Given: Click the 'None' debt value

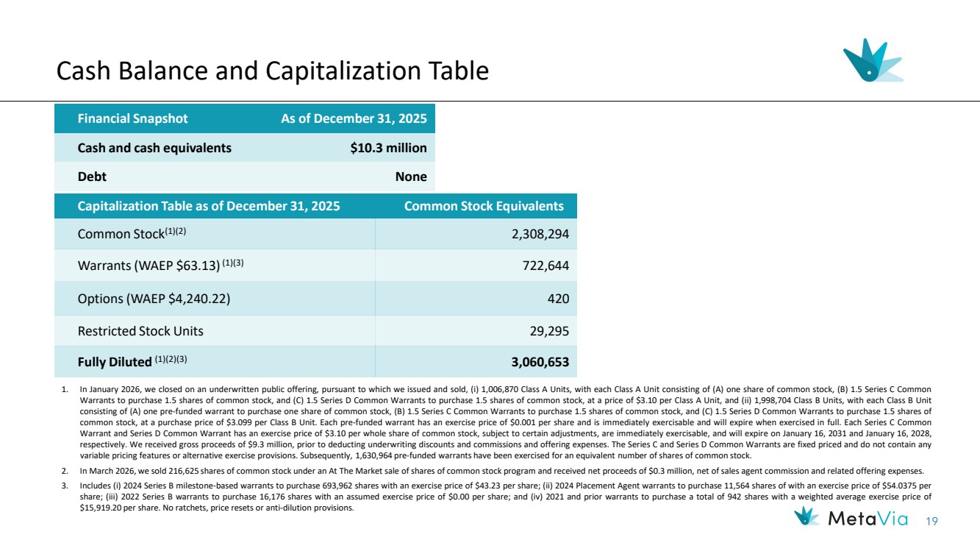Looking at the screenshot, I should (x=410, y=177).
